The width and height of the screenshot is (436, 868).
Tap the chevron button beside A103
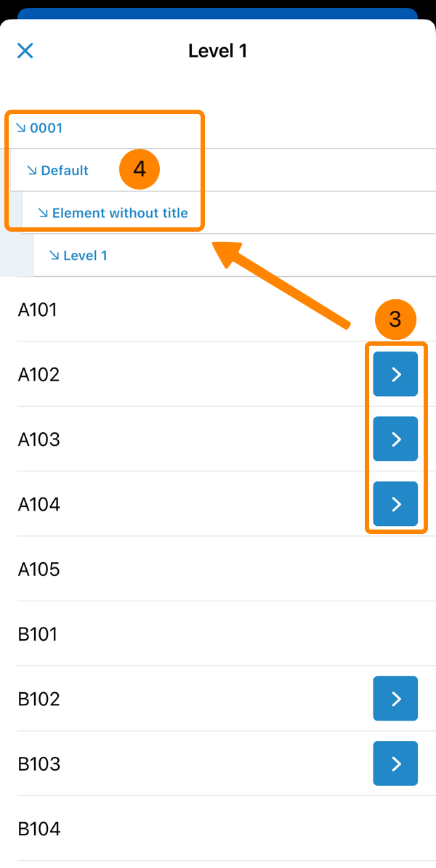(x=395, y=439)
